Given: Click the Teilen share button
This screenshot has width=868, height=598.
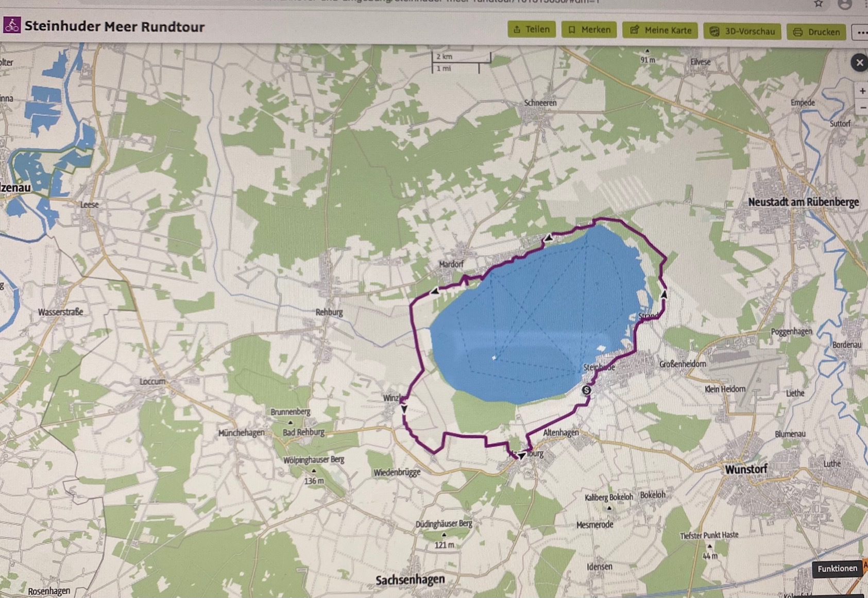Looking at the screenshot, I should 532,29.
